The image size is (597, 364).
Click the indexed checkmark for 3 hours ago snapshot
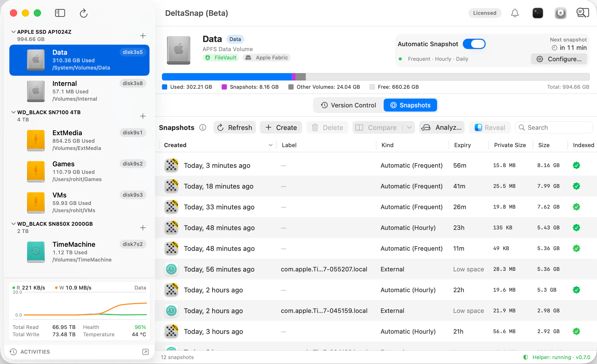[576, 331]
